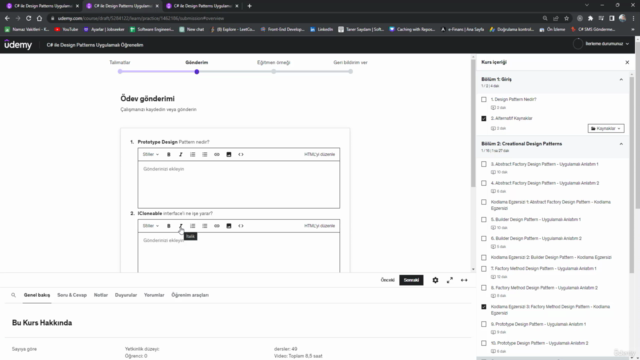
Task: Enter fullscreen with expand arrows icon
Action: (x=450, y=280)
